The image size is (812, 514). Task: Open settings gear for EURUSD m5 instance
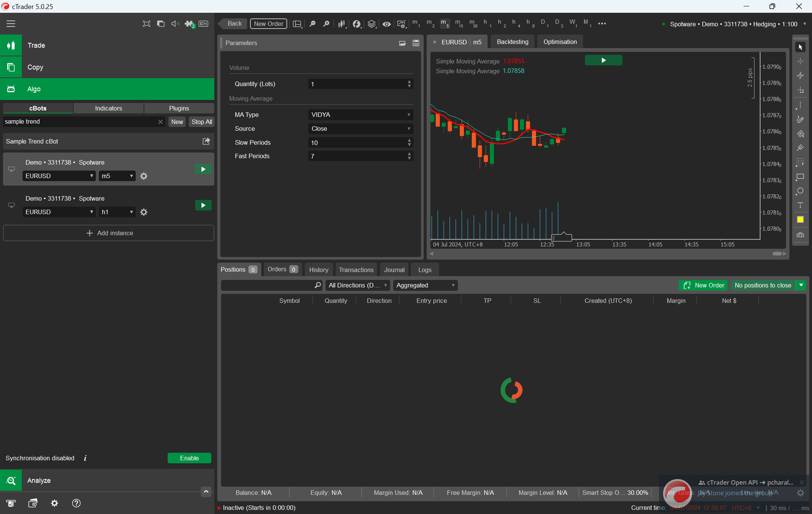click(x=144, y=176)
